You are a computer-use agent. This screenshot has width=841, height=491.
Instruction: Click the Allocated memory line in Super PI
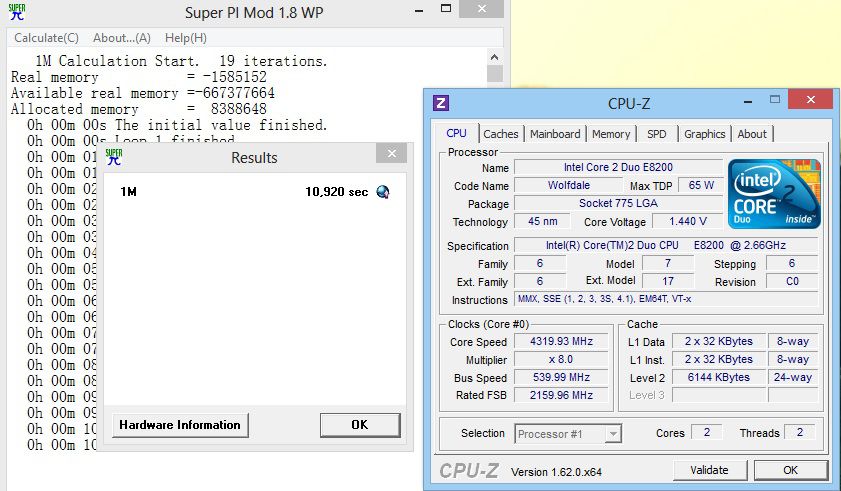(x=139, y=109)
